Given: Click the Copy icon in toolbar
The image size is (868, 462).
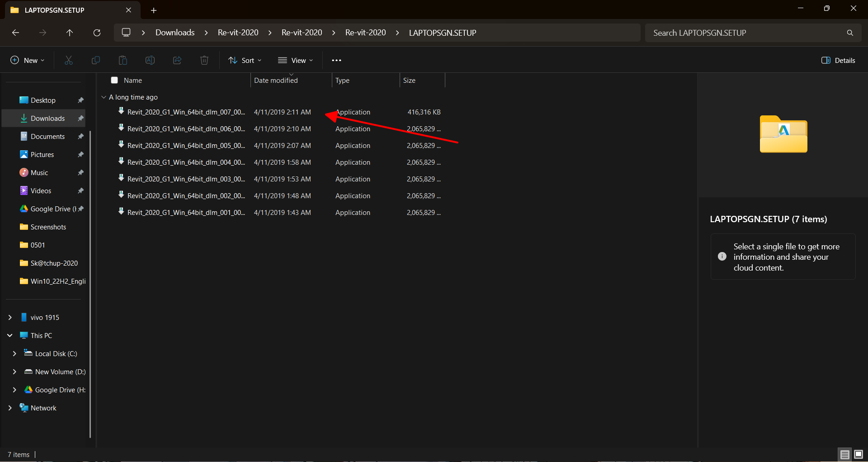Looking at the screenshot, I should pyautogui.click(x=96, y=60).
